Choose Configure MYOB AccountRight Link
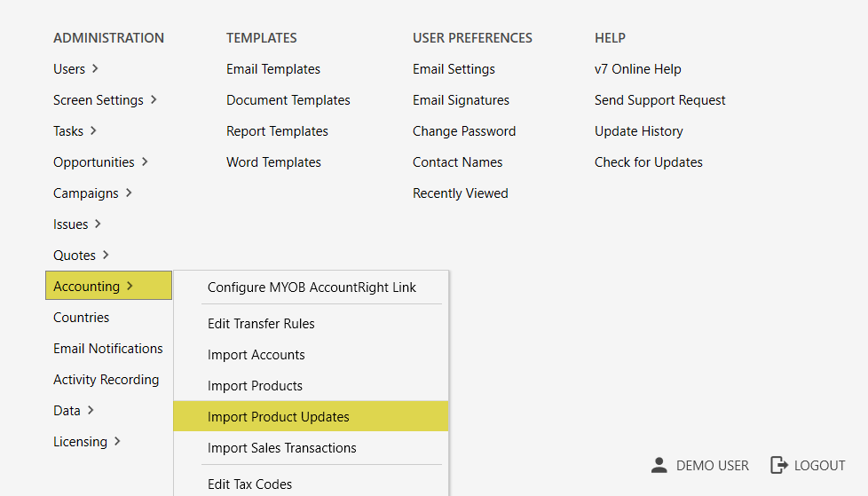 [312, 287]
